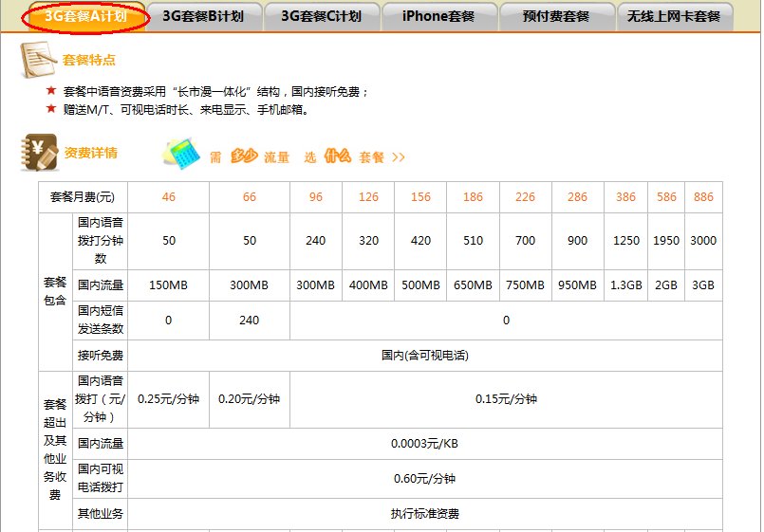Click the 2GB data cell
Viewport: 764px width, 532px height.
[x=666, y=285]
